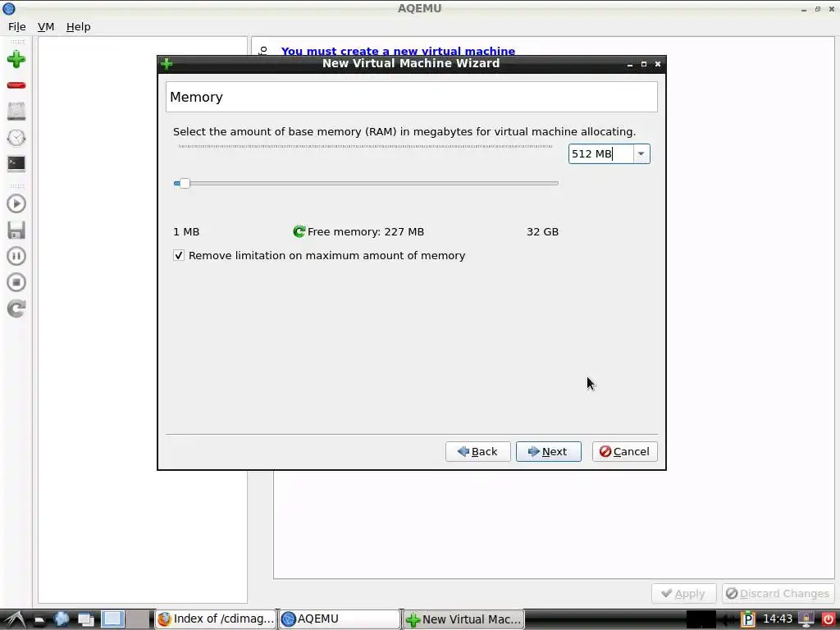Click the Stop VM icon in sidebar

[x=16, y=282]
